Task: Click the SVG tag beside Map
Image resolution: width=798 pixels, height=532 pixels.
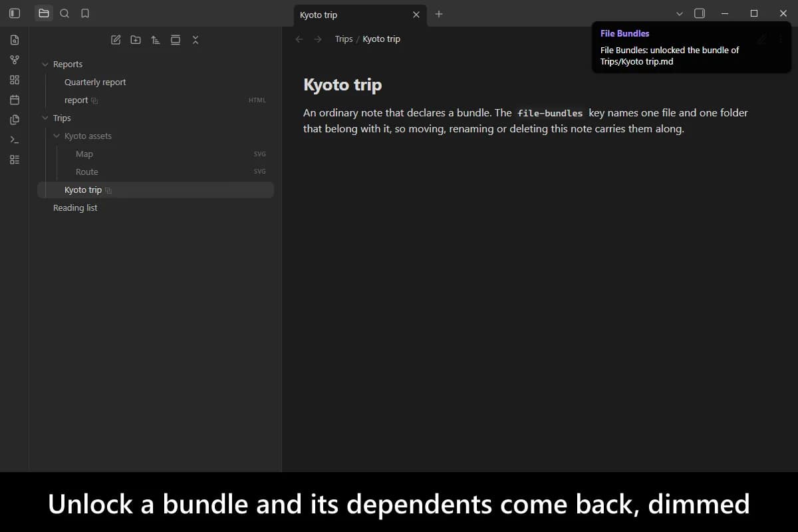Action: [260, 154]
